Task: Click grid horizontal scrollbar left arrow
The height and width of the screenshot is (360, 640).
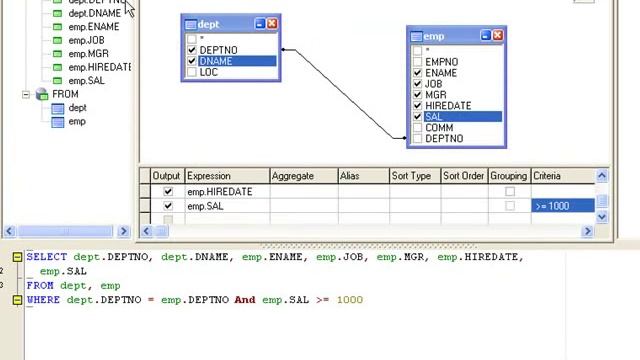Action: [147, 231]
